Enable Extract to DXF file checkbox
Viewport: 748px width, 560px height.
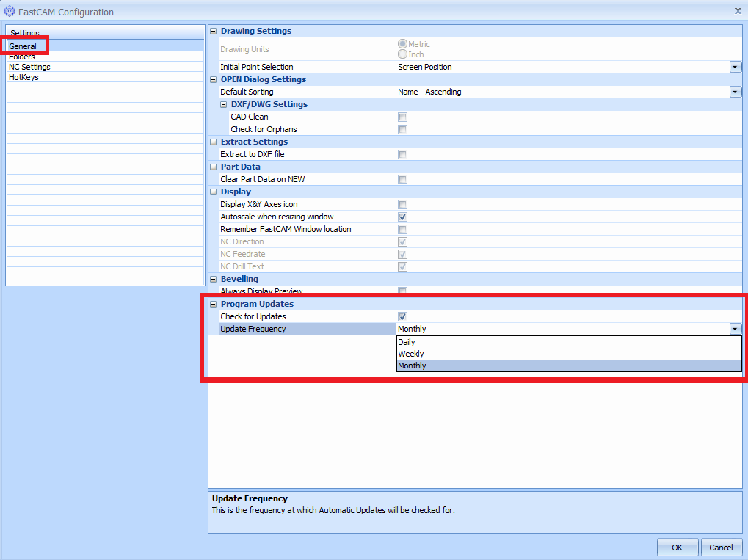(x=402, y=155)
